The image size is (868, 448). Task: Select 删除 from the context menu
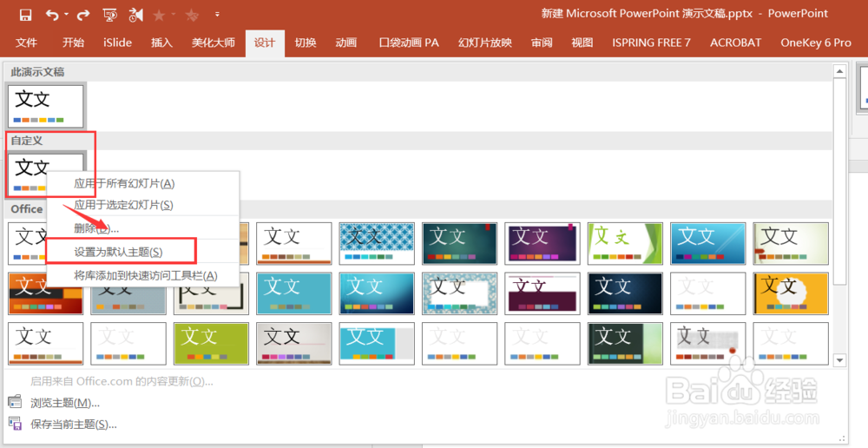click(143, 228)
